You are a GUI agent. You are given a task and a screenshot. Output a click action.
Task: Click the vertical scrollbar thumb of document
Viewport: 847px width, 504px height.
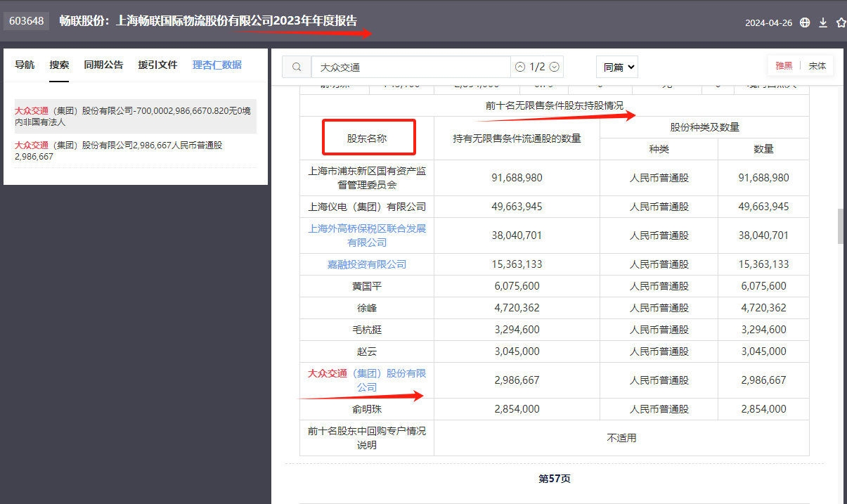841,226
